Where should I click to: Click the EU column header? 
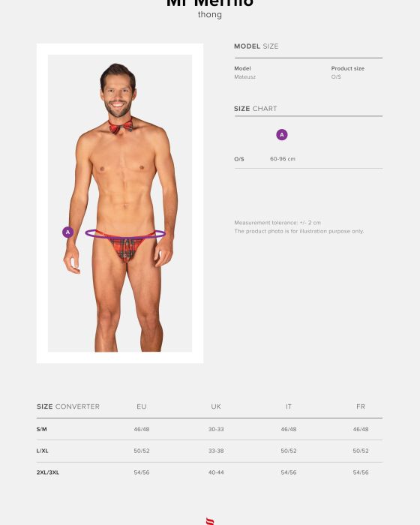(x=141, y=406)
